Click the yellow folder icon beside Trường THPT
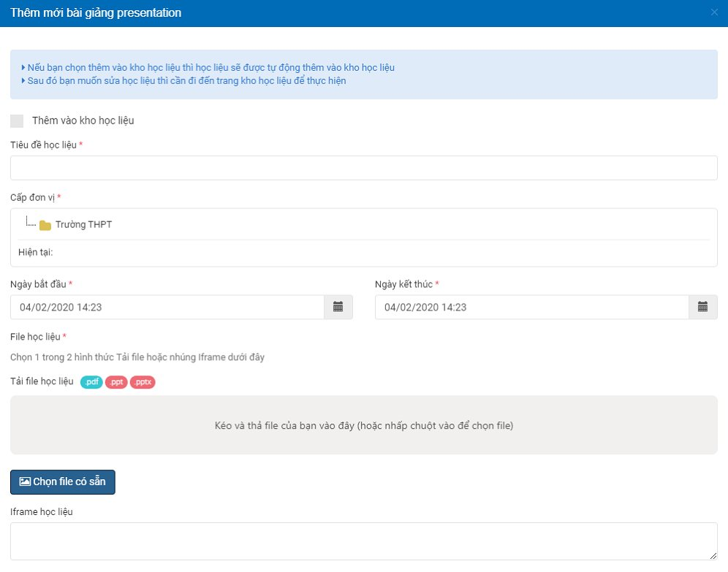 click(45, 225)
